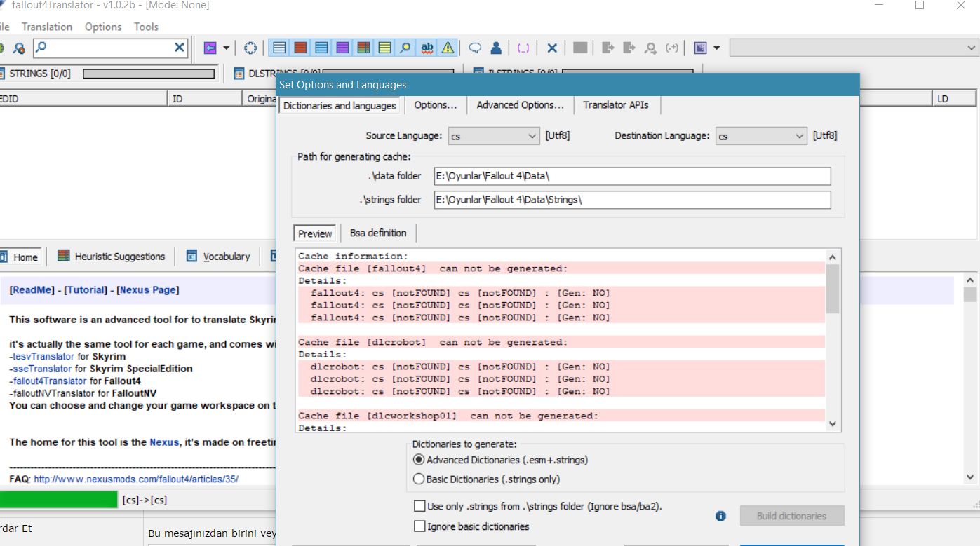
Task: Click the purple back-arrow toolbar icon
Action: (x=210, y=48)
